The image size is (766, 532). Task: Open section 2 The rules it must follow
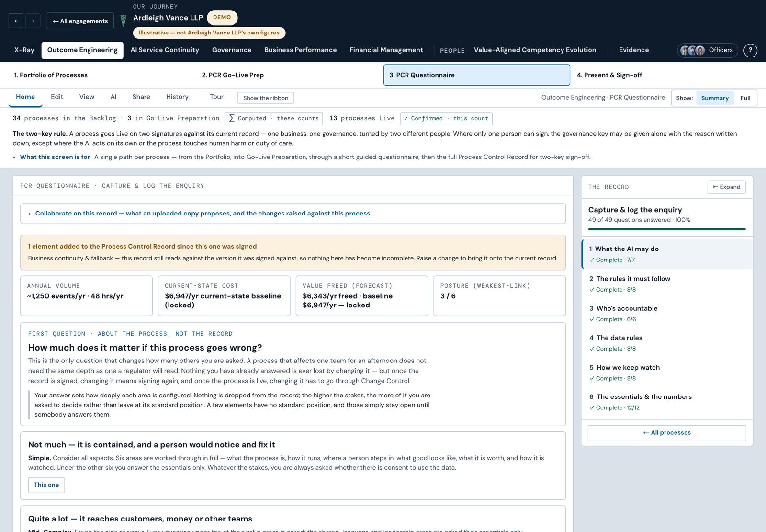pos(667,284)
